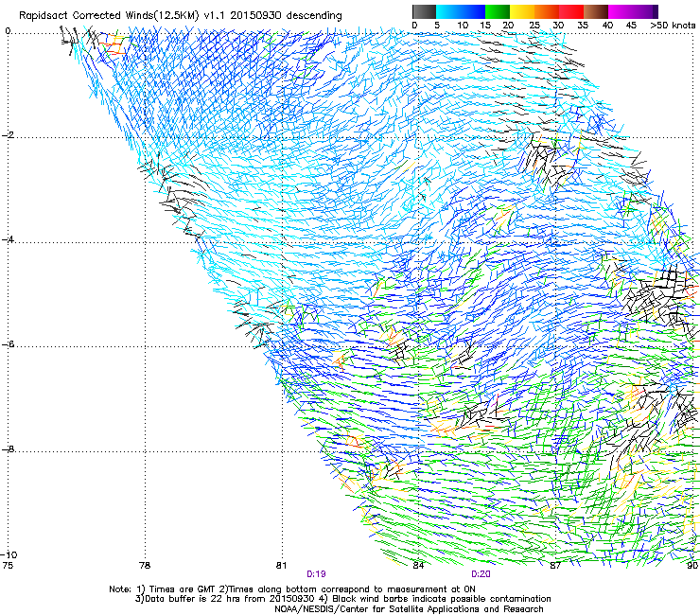Click the legend scale label '10'
The height and width of the screenshot is (615, 700).
coord(463,26)
